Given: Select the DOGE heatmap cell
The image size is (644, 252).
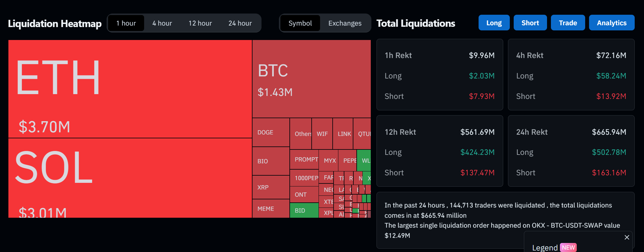Looking at the screenshot, I should 271,132.
